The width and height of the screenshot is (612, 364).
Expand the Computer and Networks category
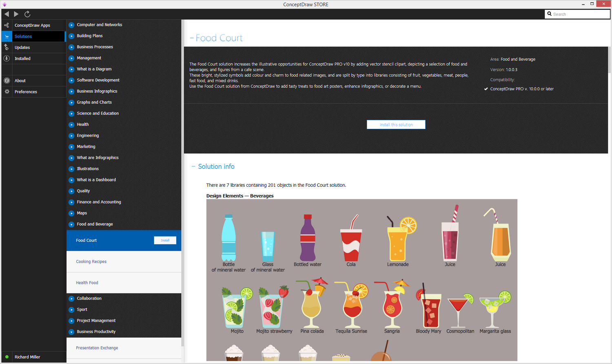click(71, 25)
